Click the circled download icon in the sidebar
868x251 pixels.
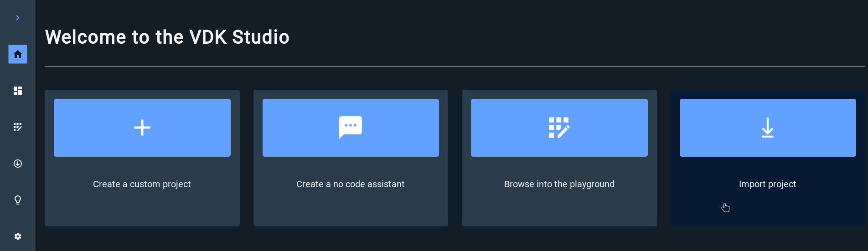pos(18,164)
